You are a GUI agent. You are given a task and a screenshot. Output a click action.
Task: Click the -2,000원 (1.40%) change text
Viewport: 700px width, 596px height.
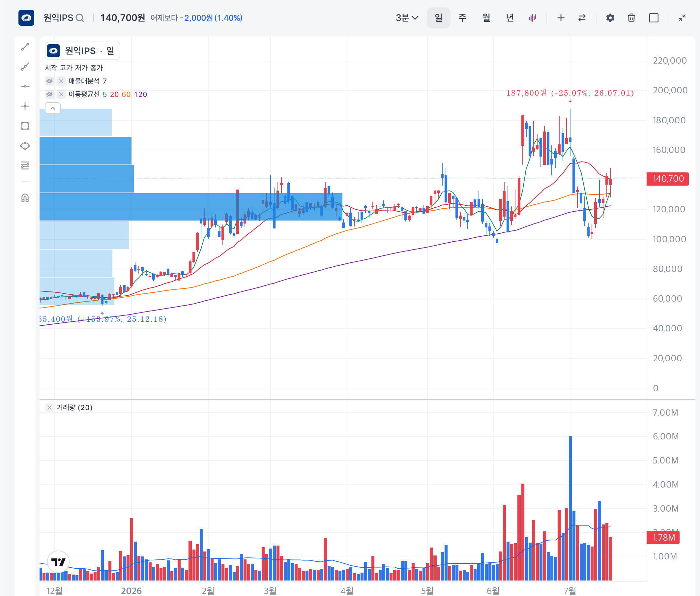tap(211, 18)
